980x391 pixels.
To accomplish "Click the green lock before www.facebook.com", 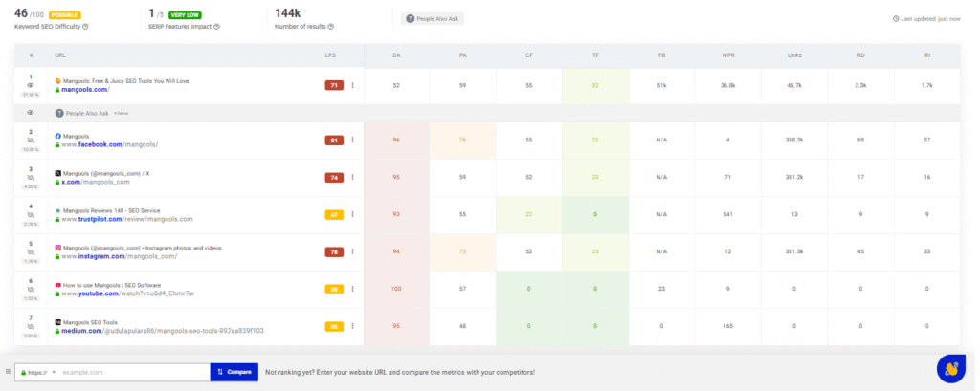I will click(57, 144).
